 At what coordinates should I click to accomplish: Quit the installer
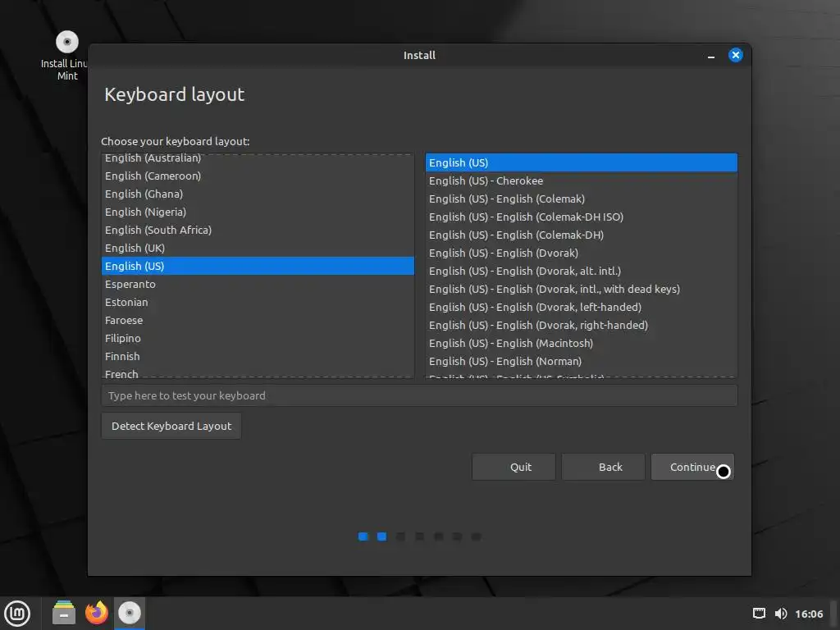pyautogui.click(x=514, y=467)
